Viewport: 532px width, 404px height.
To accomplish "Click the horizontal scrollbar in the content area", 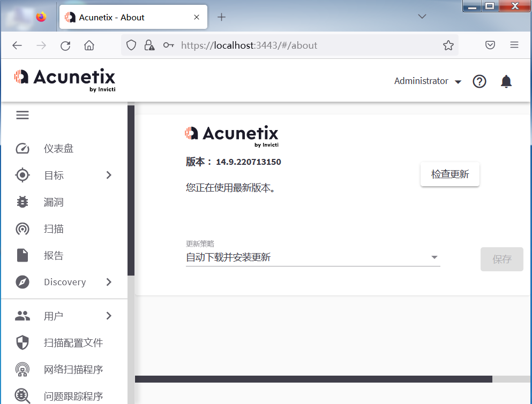I will coord(313,379).
